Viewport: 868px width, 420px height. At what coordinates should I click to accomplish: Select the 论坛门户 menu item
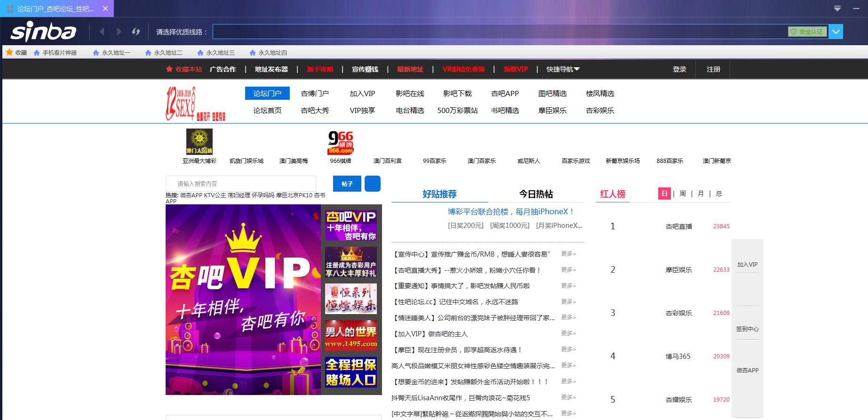267,93
